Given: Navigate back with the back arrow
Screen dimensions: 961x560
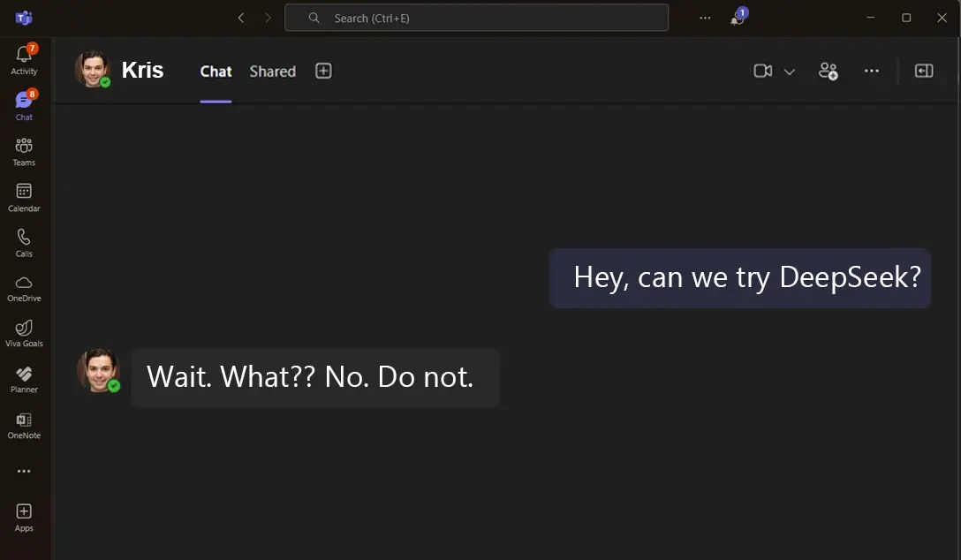Looking at the screenshot, I should tap(240, 18).
